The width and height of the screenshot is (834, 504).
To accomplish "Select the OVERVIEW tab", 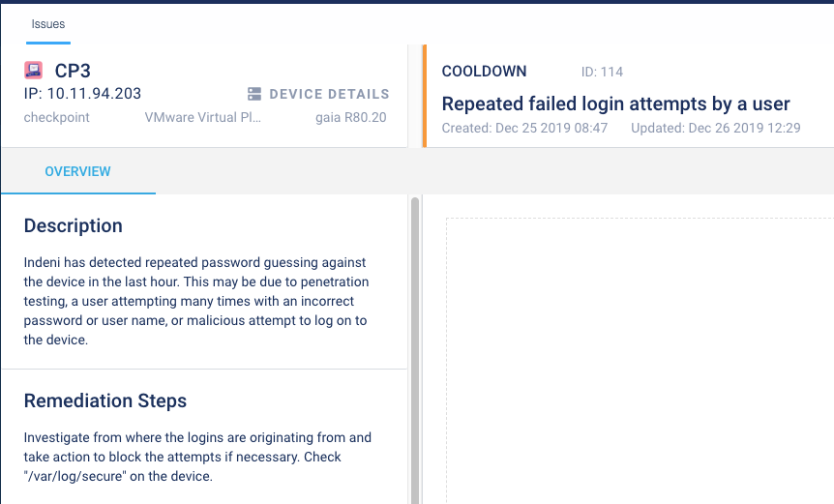I will coord(77,171).
